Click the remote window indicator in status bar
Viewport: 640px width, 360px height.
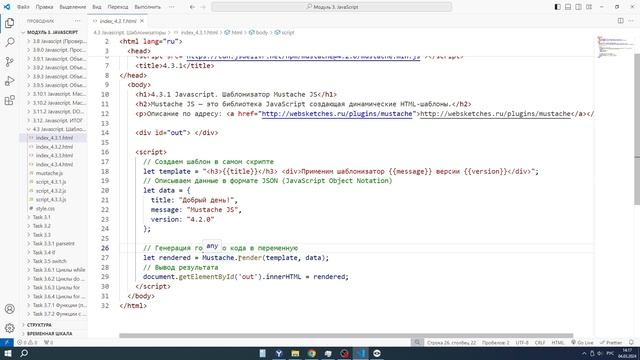click(x=7, y=342)
